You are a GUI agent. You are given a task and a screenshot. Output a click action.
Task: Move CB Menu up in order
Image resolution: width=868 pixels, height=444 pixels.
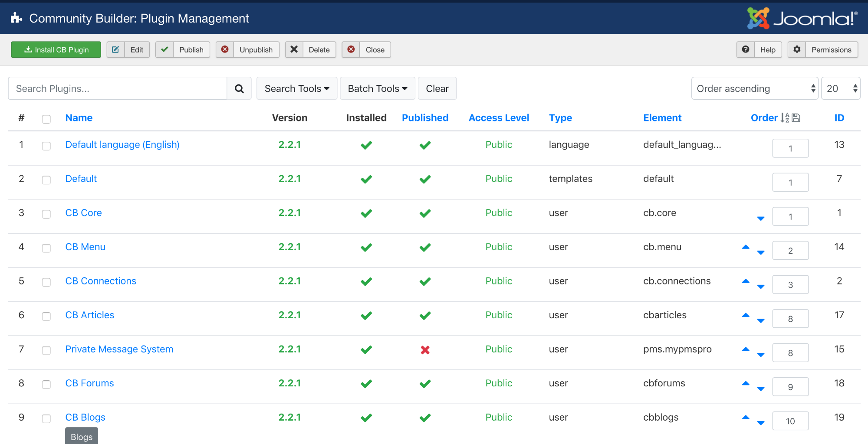pos(746,247)
